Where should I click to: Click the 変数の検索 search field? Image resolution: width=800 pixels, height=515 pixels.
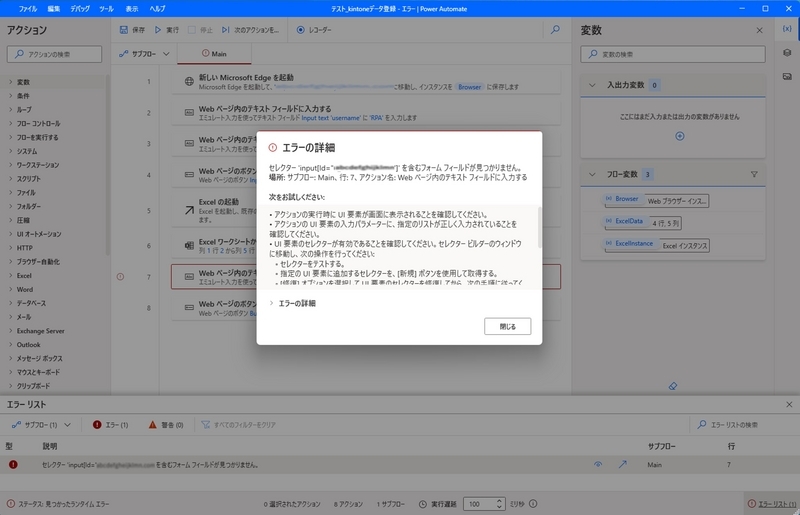pos(672,54)
